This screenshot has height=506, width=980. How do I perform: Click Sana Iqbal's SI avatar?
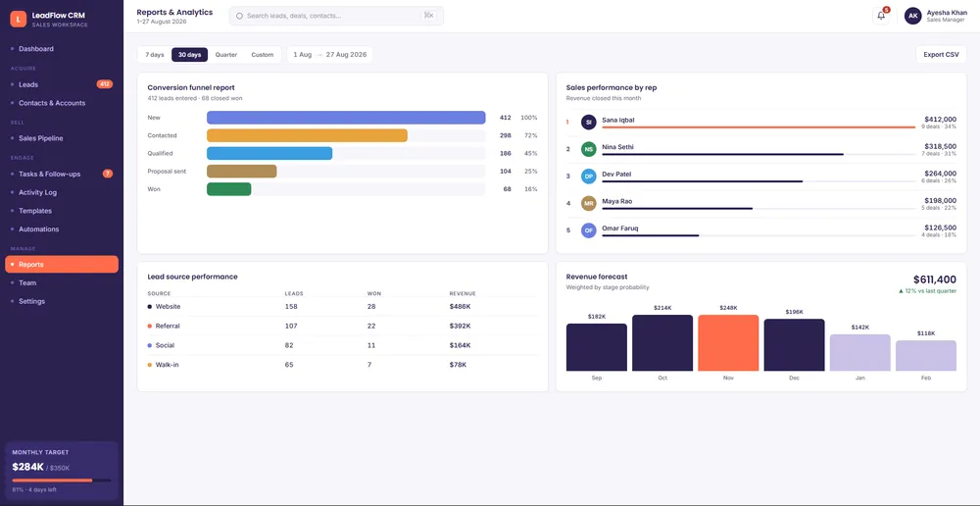pos(588,122)
